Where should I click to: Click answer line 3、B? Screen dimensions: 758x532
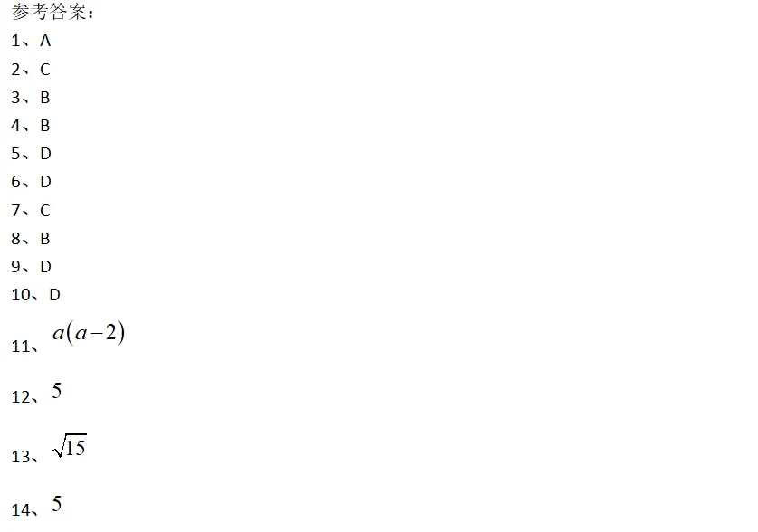tap(31, 98)
